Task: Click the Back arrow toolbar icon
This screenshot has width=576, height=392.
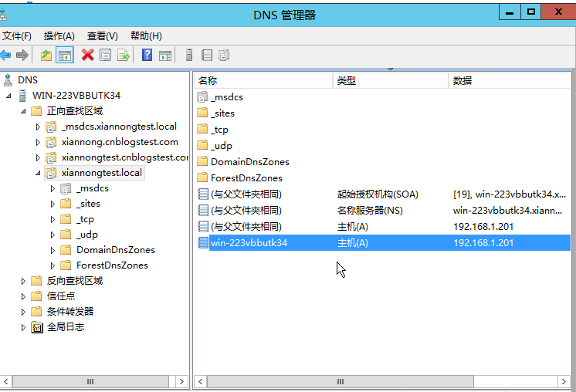Action: 5,55
